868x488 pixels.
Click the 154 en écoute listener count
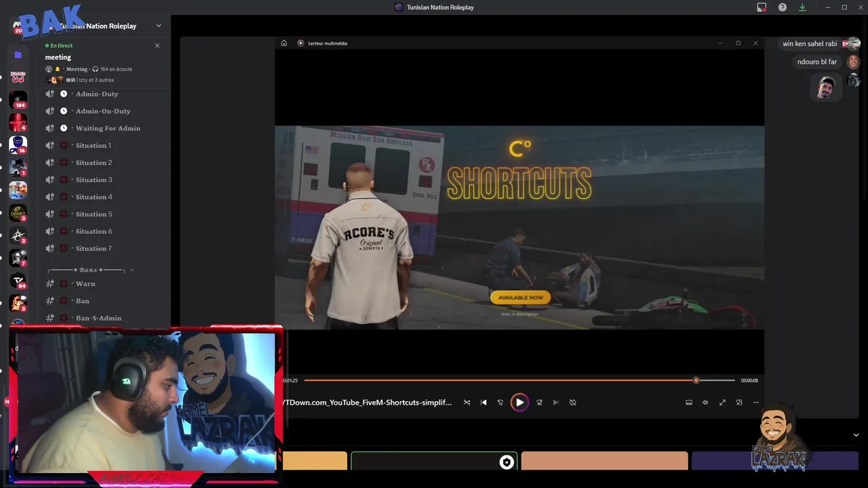[x=116, y=69]
